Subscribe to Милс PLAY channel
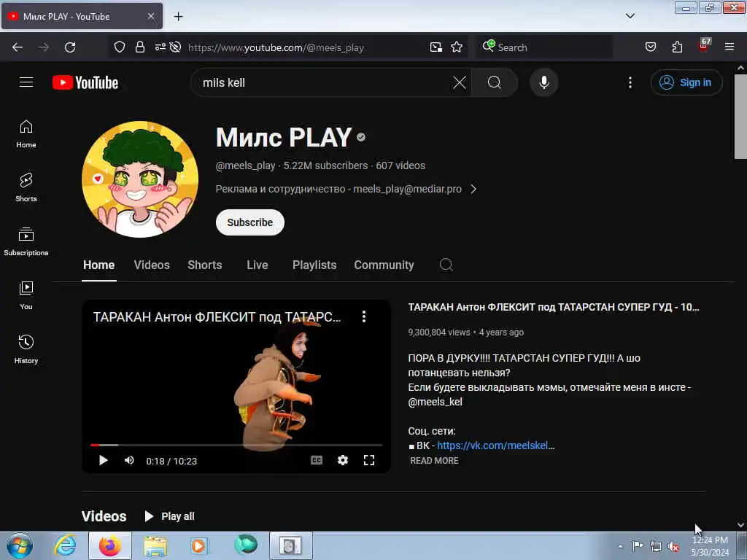This screenshot has height=560, width=747. tap(249, 222)
